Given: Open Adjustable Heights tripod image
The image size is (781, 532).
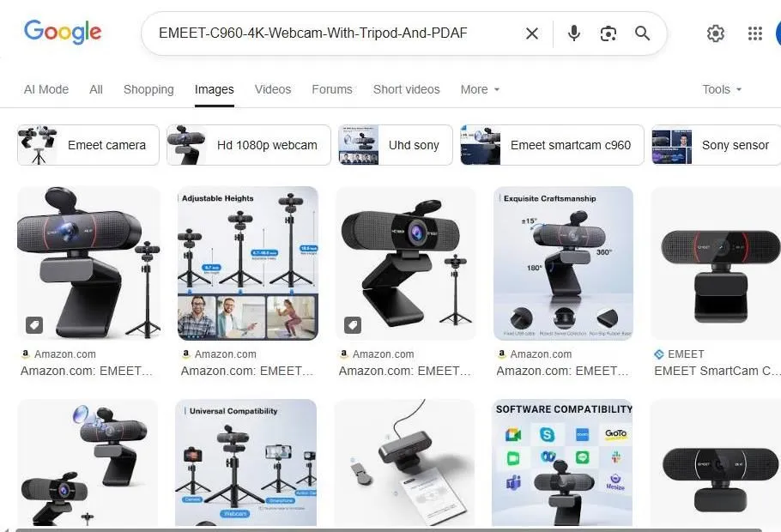Looking at the screenshot, I should (x=247, y=263).
